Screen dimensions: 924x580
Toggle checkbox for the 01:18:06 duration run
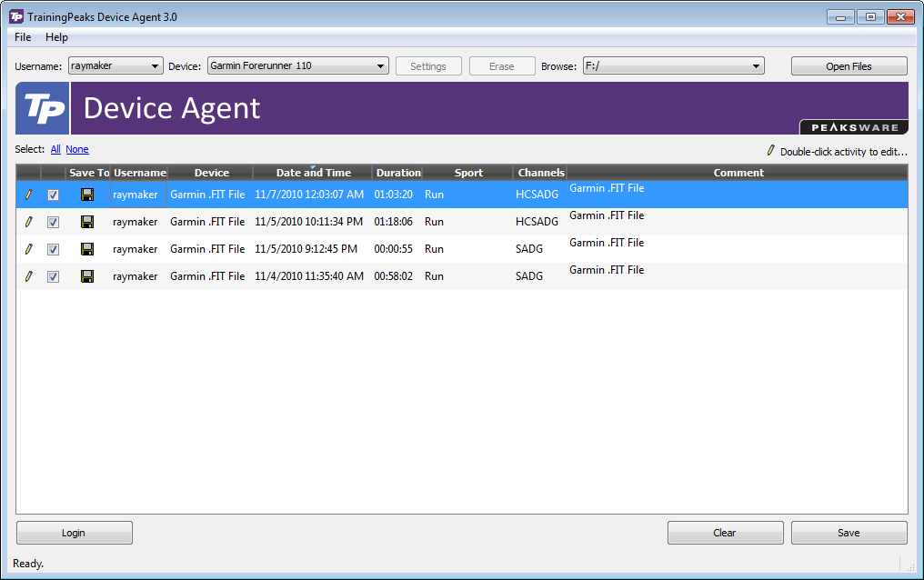(x=53, y=222)
